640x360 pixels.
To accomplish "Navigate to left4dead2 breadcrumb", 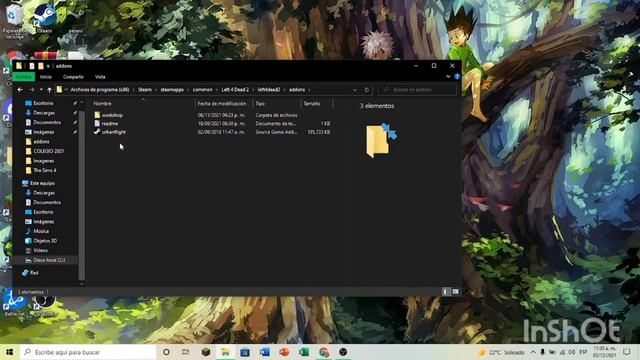I will click(x=269, y=90).
